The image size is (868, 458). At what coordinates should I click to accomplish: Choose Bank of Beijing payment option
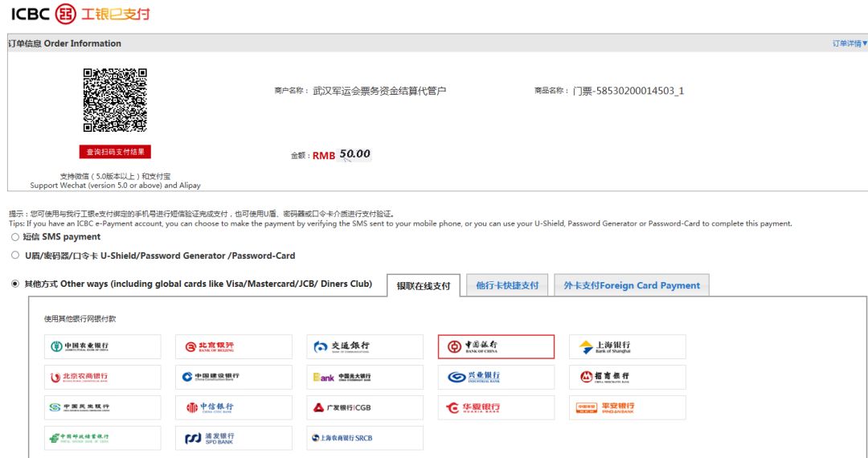234,347
